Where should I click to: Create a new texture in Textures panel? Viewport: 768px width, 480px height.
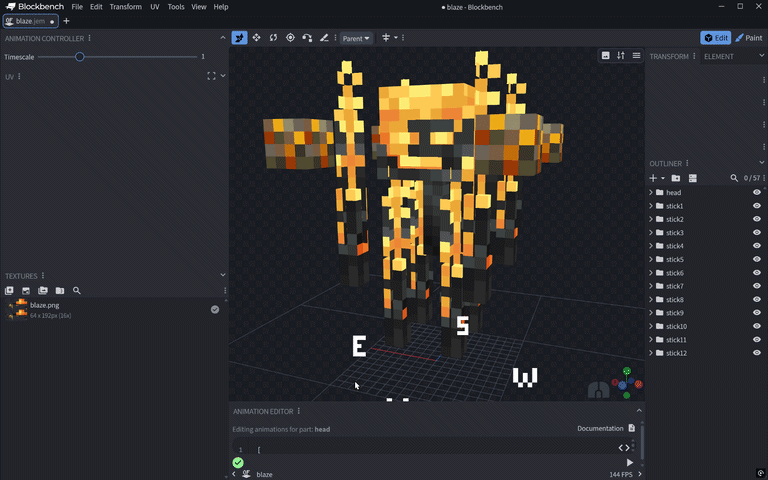coord(9,290)
